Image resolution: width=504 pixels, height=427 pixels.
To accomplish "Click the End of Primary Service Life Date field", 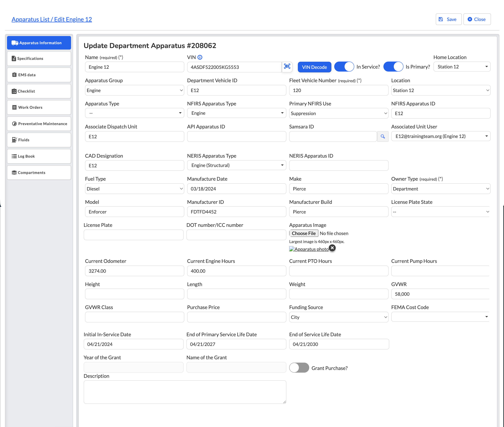I will [236, 344].
